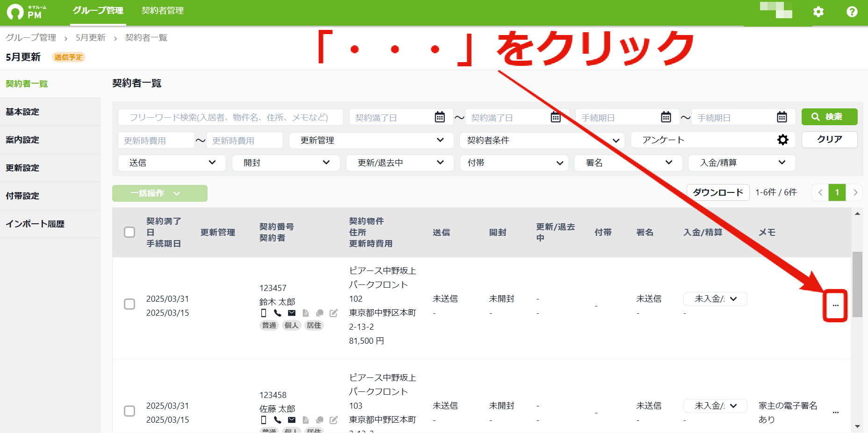Click the 送信予定 status badge
The width and height of the screenshot is (868, 433).
[68, 57]
